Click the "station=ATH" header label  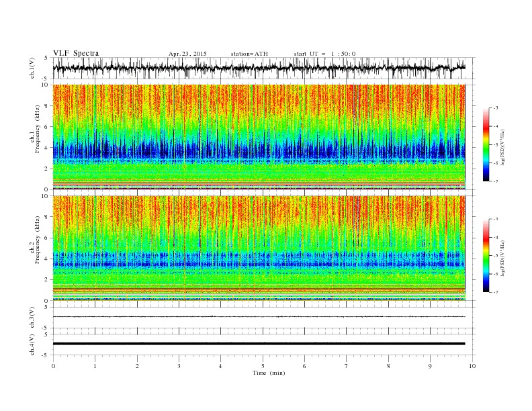pyautogui.click(x=249, y=54)
